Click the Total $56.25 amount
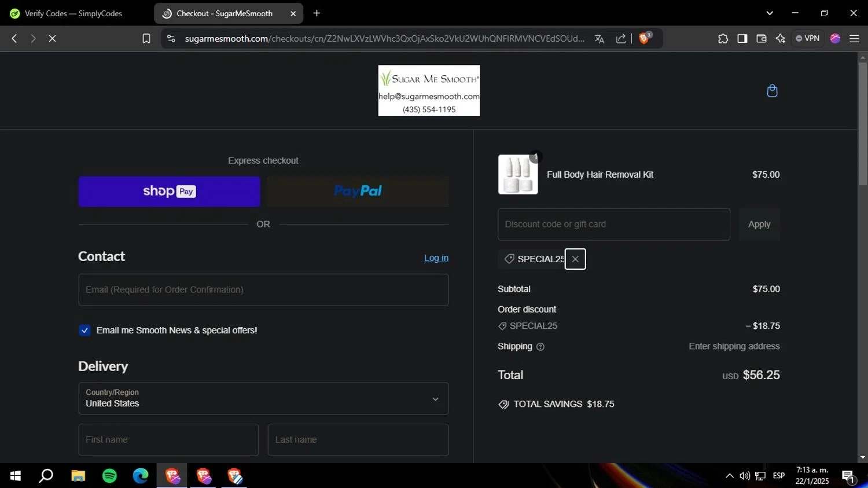 (x=761, y=375)
